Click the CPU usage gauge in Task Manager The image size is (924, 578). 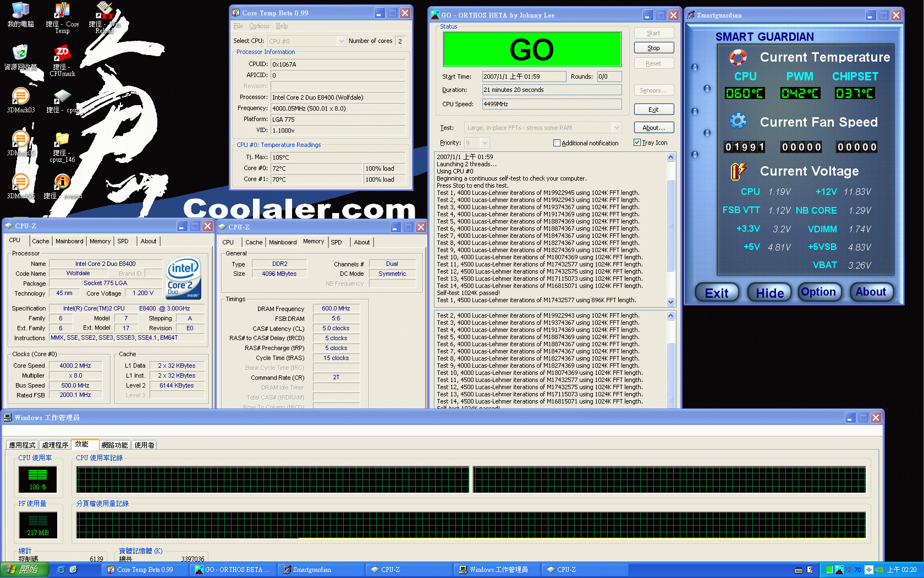pyautogui.click(x=38, y=479)
